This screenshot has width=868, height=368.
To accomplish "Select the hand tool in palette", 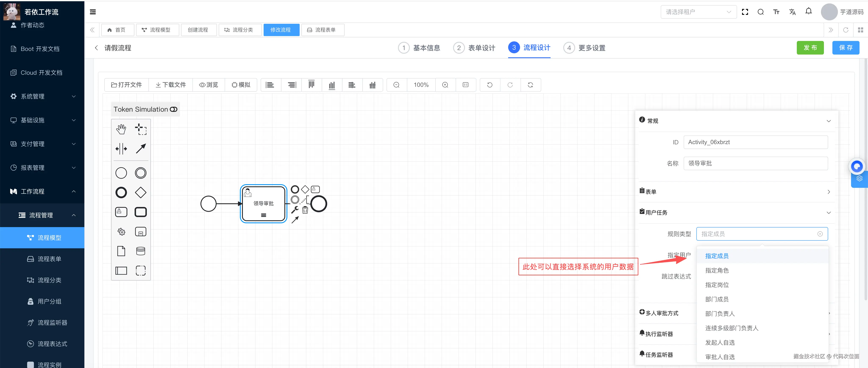I will point(121,129).
